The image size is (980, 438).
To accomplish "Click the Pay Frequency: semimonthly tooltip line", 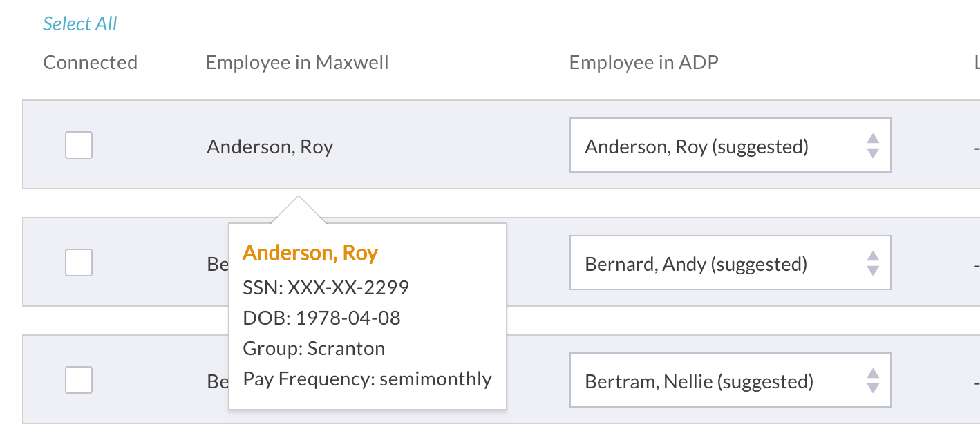I will click(x=366, y=379).
